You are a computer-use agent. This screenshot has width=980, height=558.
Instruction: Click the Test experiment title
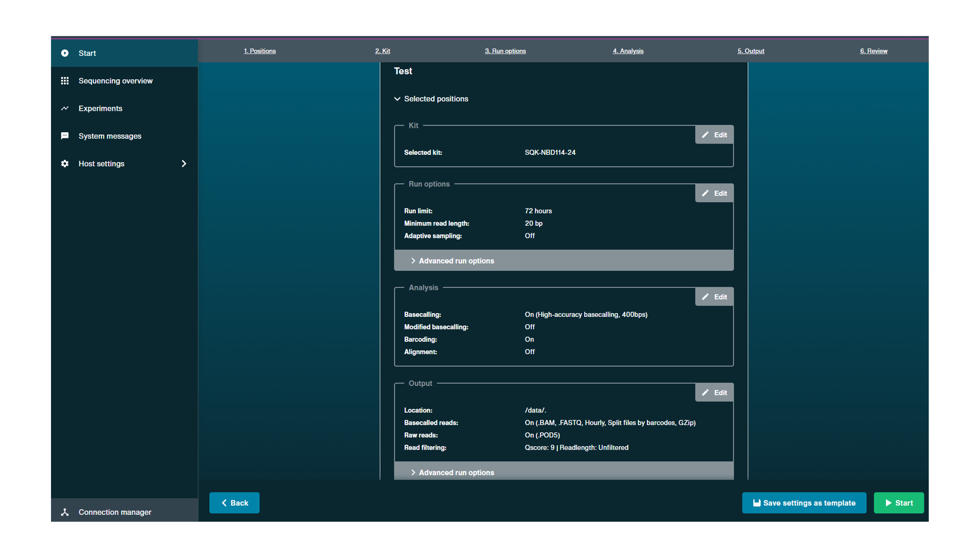point(403,71)
